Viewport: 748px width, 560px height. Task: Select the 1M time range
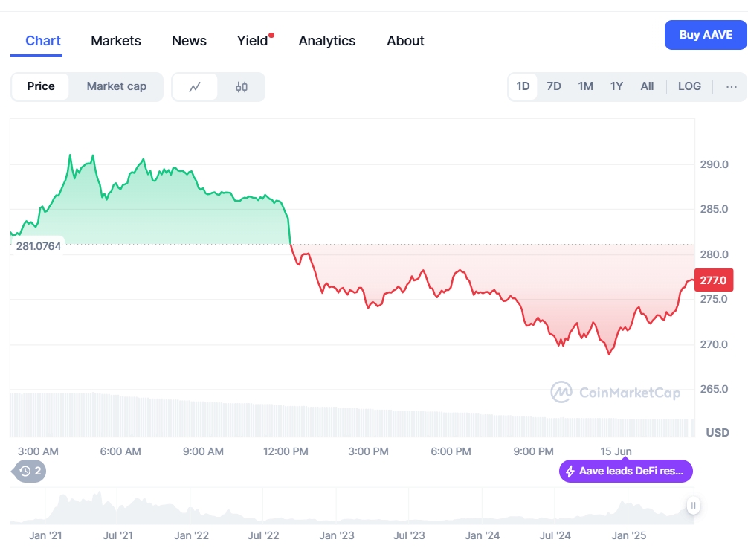pos(585,86)
